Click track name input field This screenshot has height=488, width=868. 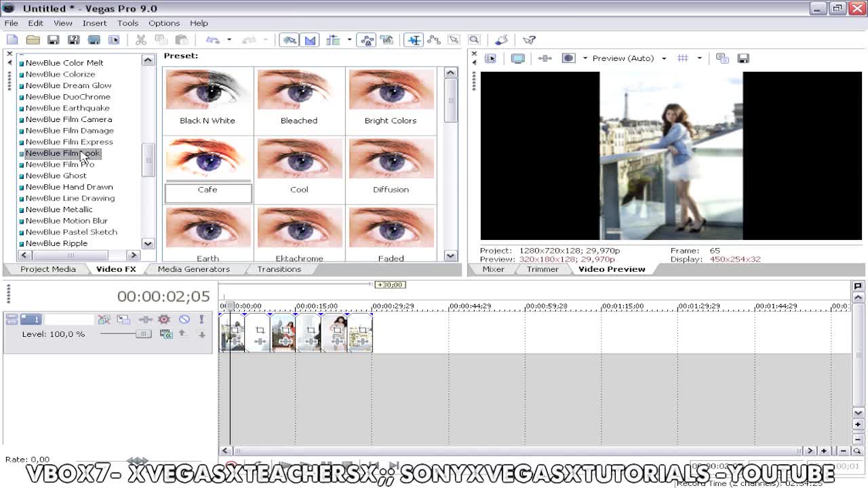(68, 319)
